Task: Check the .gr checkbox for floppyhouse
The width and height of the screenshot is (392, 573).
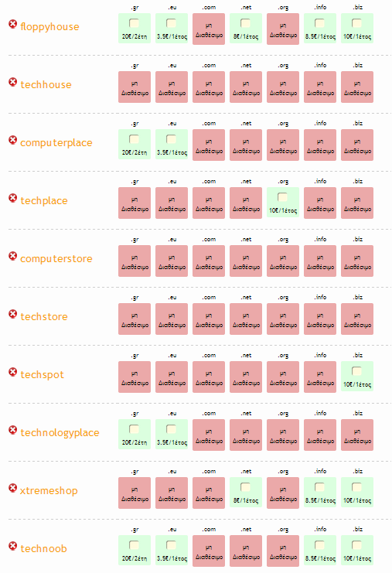Action: (x=134, y=23)
